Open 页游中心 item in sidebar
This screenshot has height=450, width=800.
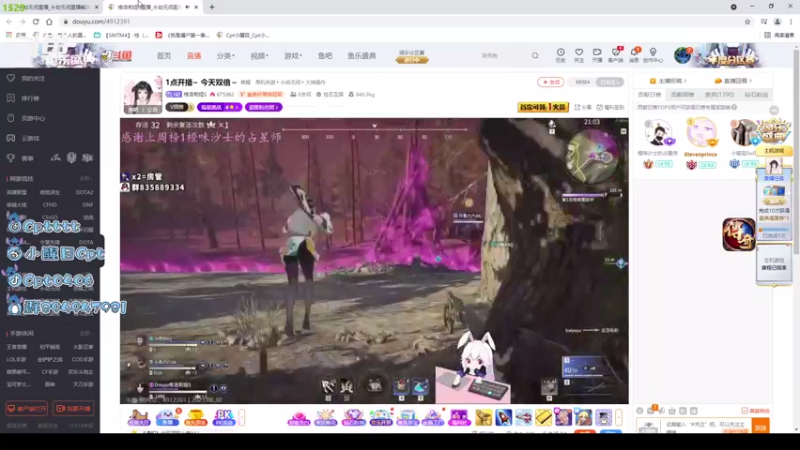click(26, 118)
